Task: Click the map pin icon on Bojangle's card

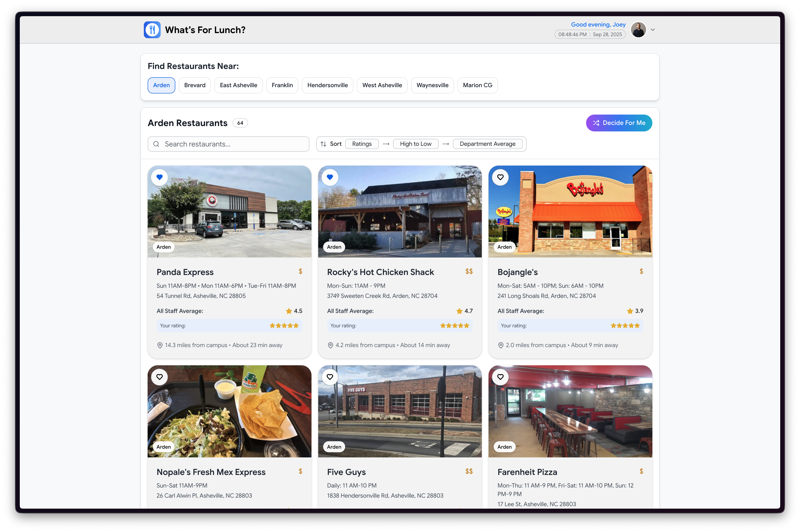Action: [500, 345]
